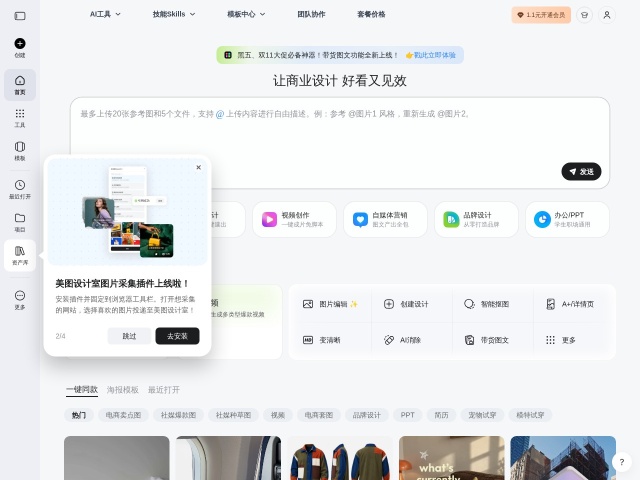Select the 图片编辑 tool
Screen dimensions: 640x480
click(x=330, y=304)
